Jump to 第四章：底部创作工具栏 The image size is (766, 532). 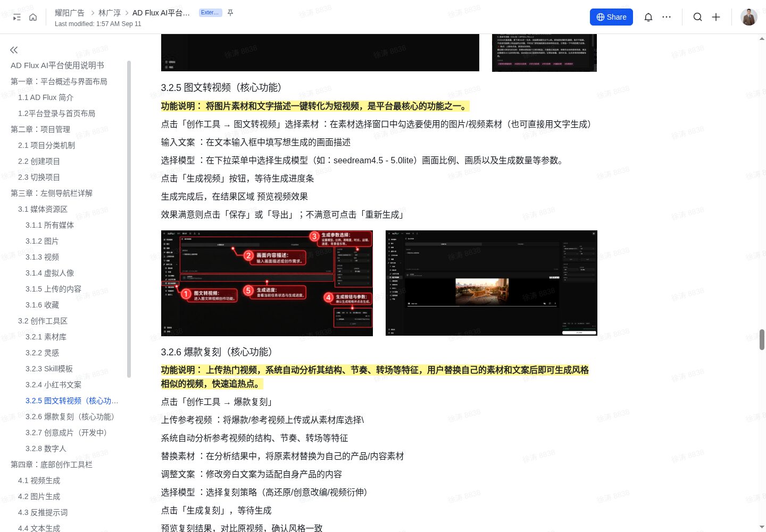pyautogui.click(x=52, y=464)
